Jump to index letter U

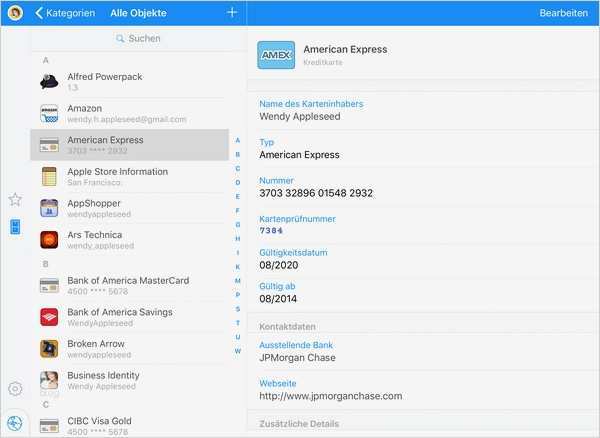tap(238, 337)
